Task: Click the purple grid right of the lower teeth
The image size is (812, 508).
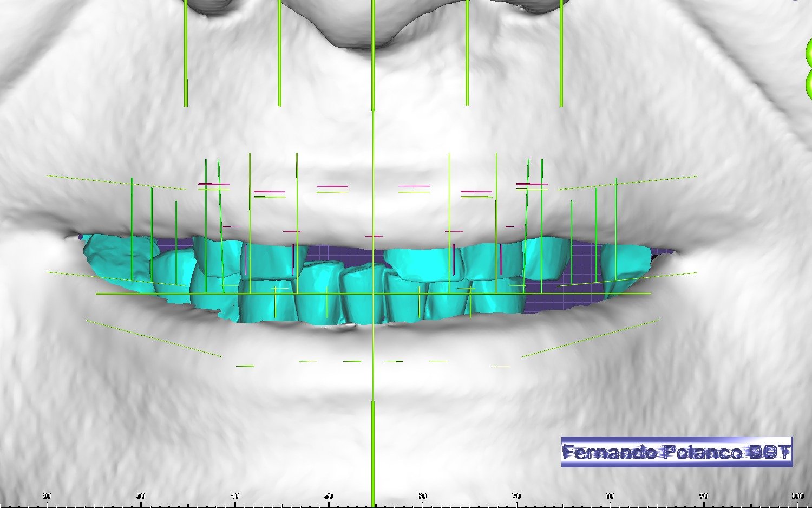Action: [x=563, y=298]
